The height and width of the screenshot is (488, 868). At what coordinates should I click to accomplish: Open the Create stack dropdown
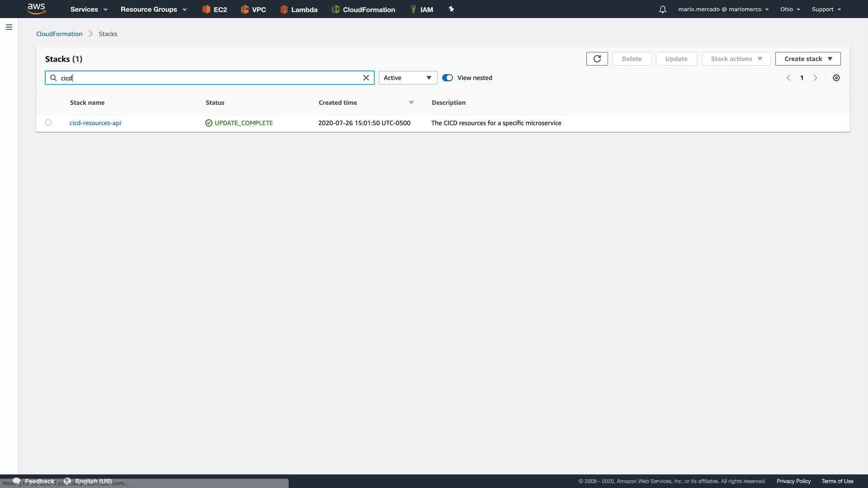(x=807, y=59)
